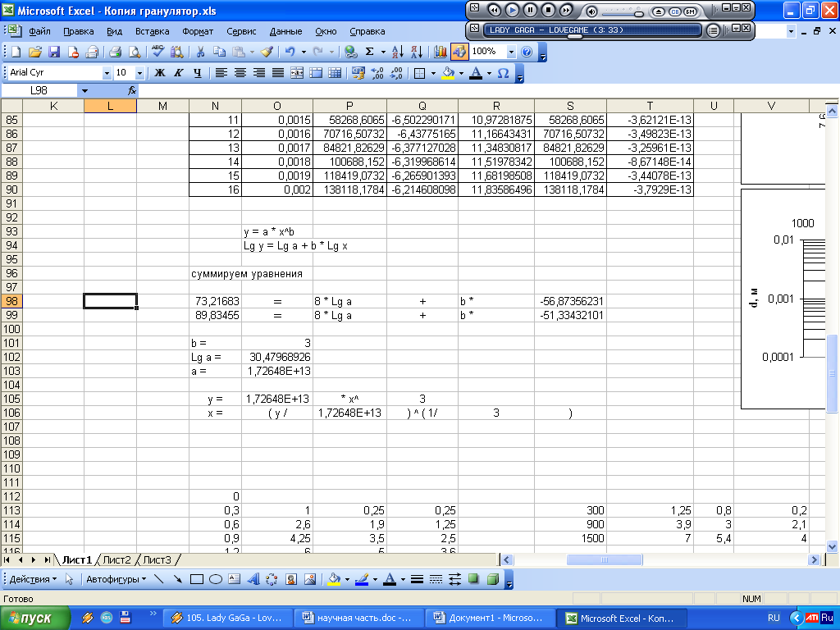Sort descending with the Я-A icon

coord(416,52)
